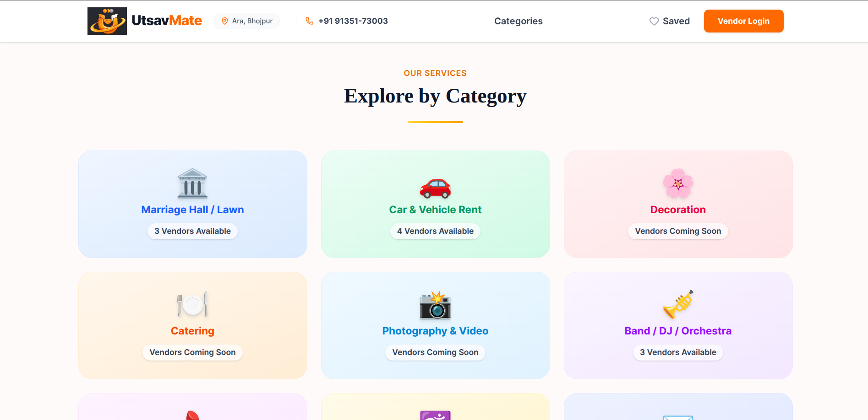Click the phone handset icon
This screenshot has height=420, width=868.
(310, 21)
